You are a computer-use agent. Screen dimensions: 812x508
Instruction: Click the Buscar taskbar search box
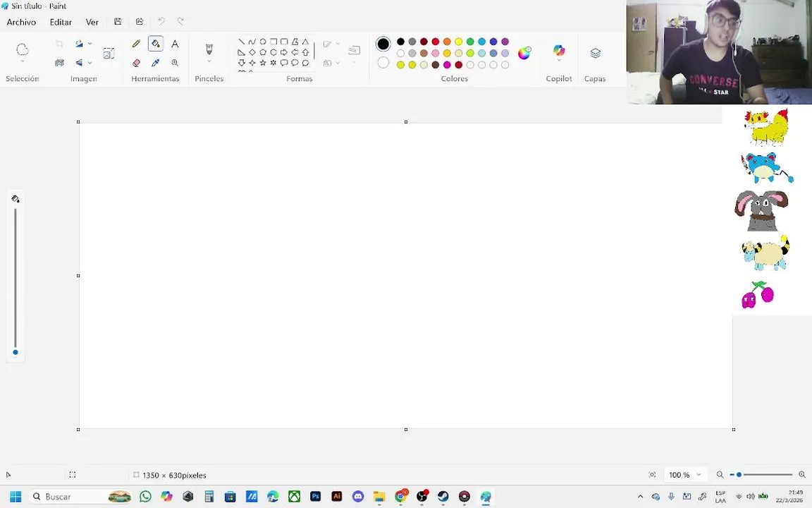click(80, 497)
